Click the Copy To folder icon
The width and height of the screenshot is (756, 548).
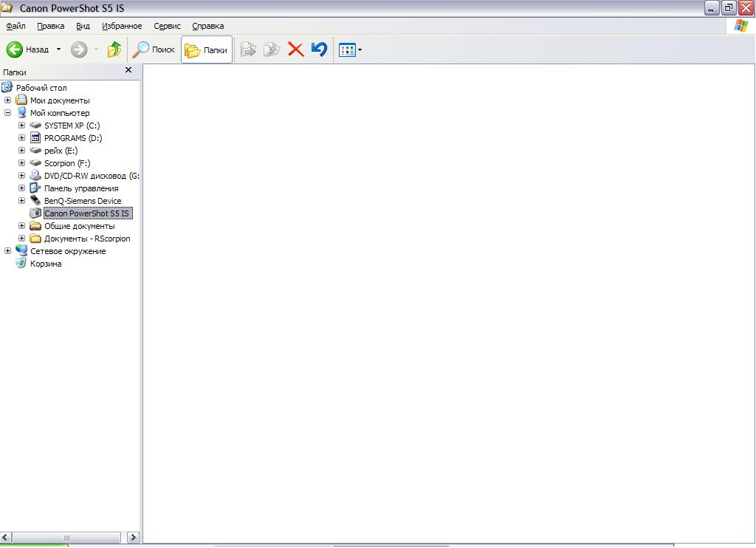click(x=272, y=49)
